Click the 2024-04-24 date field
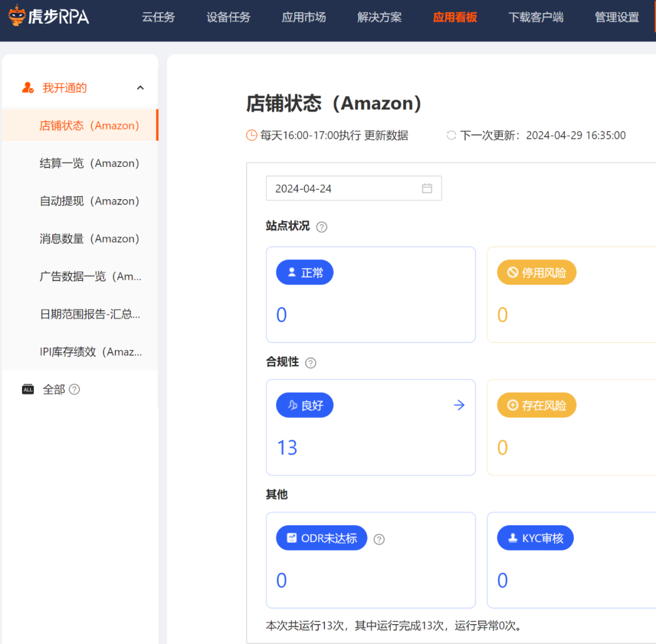Viewport: 656px width, 644px height. (354, 188)
